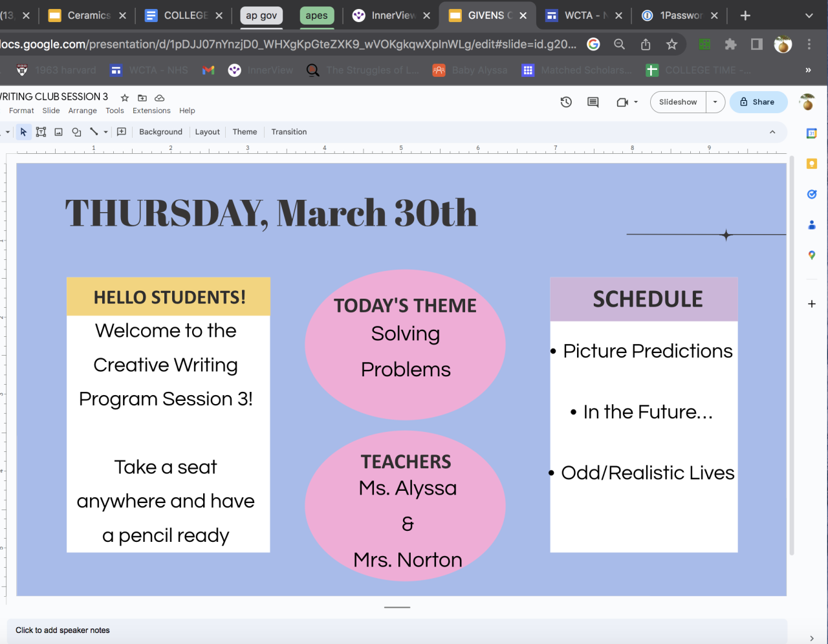Open a new browser tab
The width and height of the screenshot is (828, 644).
745,16
